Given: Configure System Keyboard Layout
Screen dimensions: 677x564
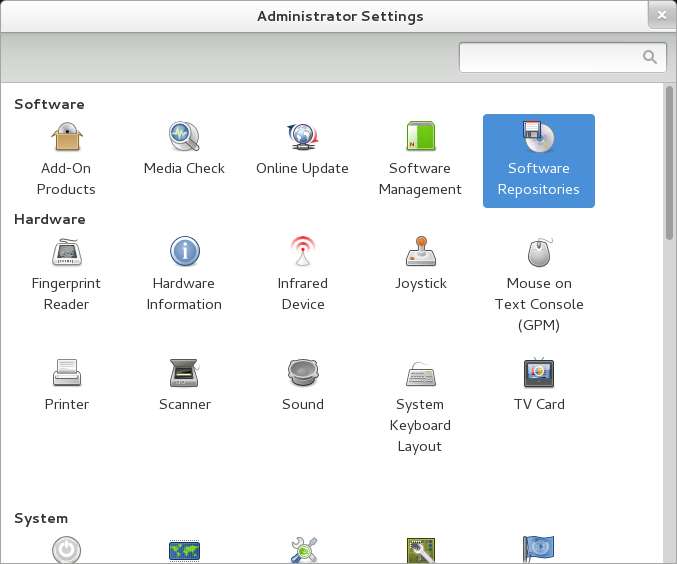Looking at the screenshot, I should click(420, 406).
